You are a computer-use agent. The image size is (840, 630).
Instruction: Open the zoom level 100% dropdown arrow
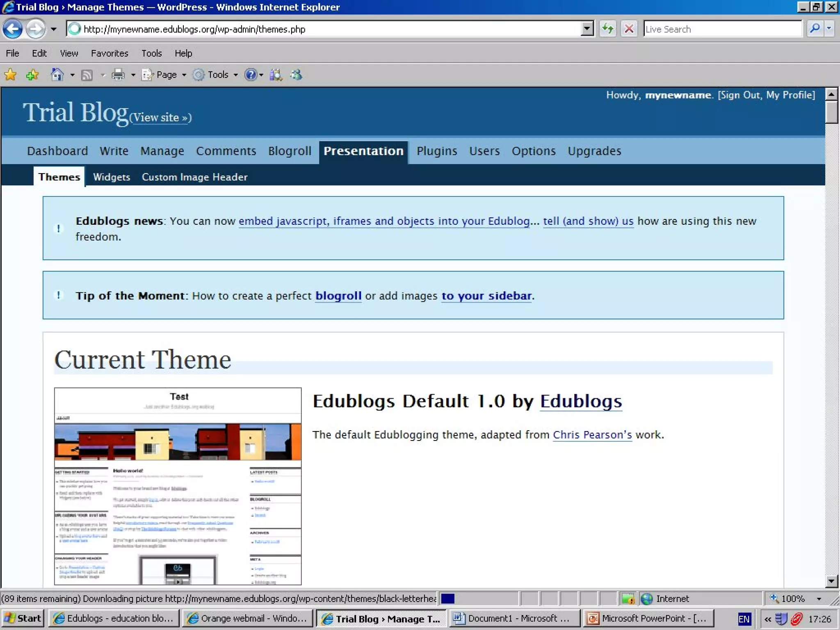(819, 599)
